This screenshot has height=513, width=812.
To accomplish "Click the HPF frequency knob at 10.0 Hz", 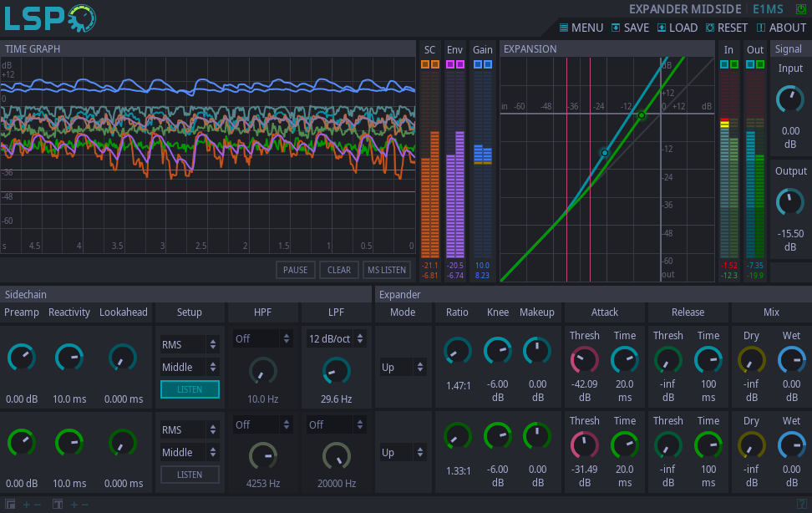I will (x=263, y=371).
